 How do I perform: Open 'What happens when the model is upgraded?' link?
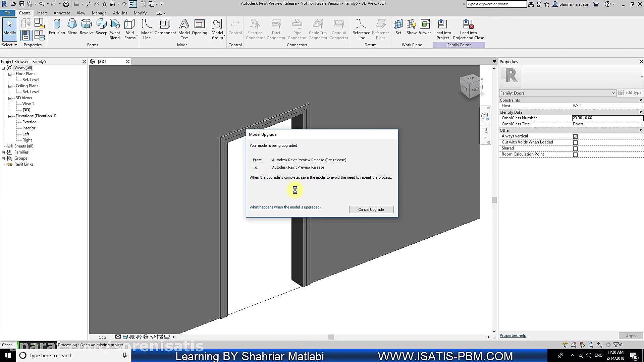[x=285, y=207]
